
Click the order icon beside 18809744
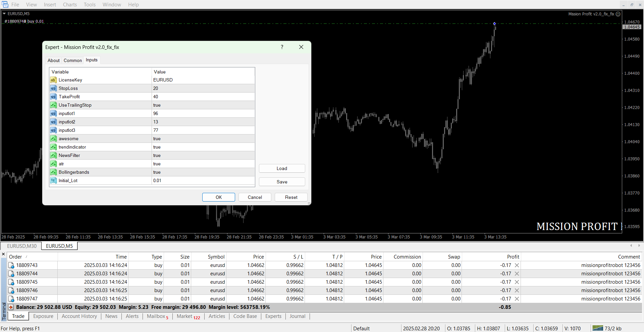[x=11, y=274]
